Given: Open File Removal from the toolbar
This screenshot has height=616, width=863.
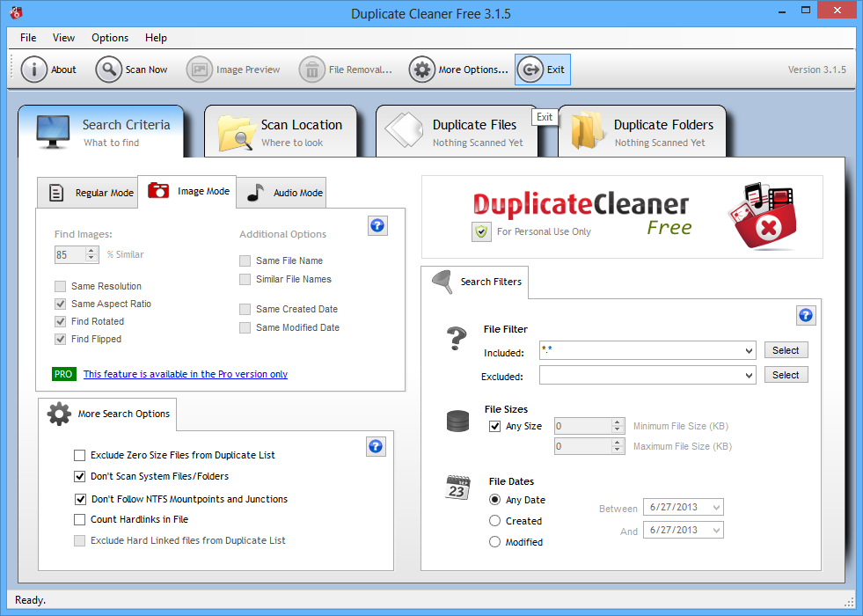Looking at the screenshot, I should point(312,69).
